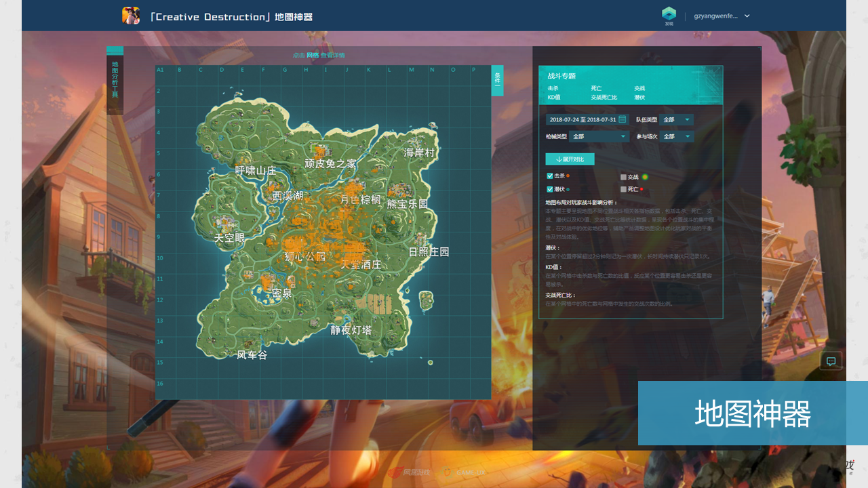Open the chat feedback icon

coord(831,361)
